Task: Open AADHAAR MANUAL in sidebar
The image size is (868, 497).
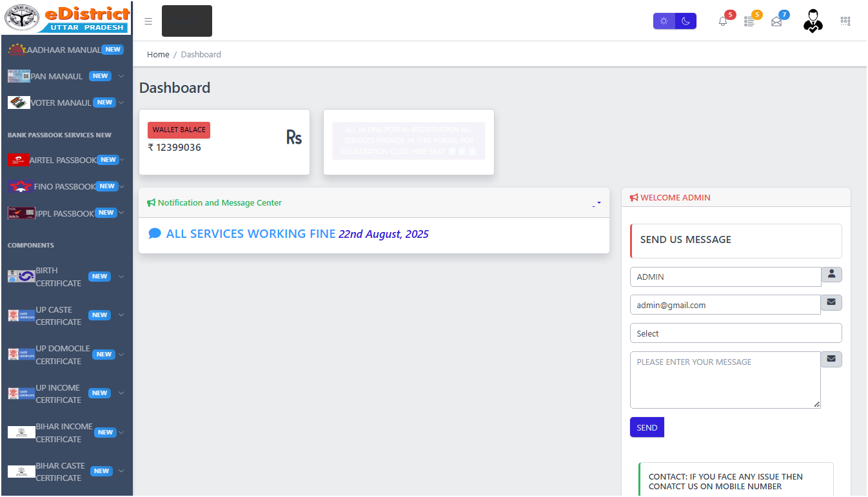Action: pyautogui.click(x=64, y=50)
